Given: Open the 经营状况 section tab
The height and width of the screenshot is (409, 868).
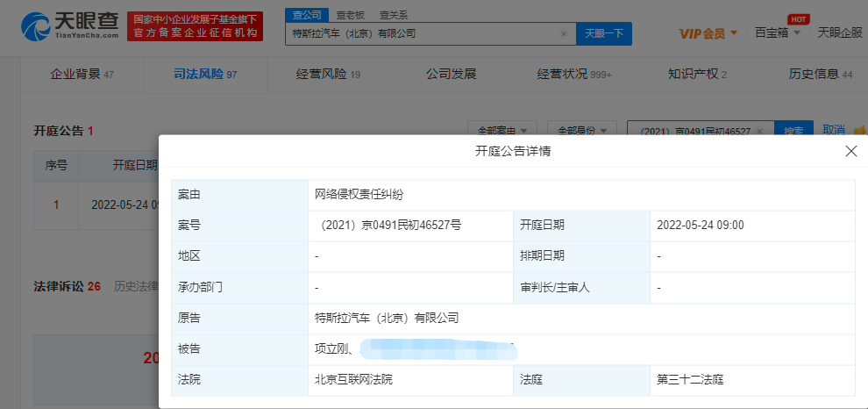Looking at the screenshot, I should [x=574, y=74].
